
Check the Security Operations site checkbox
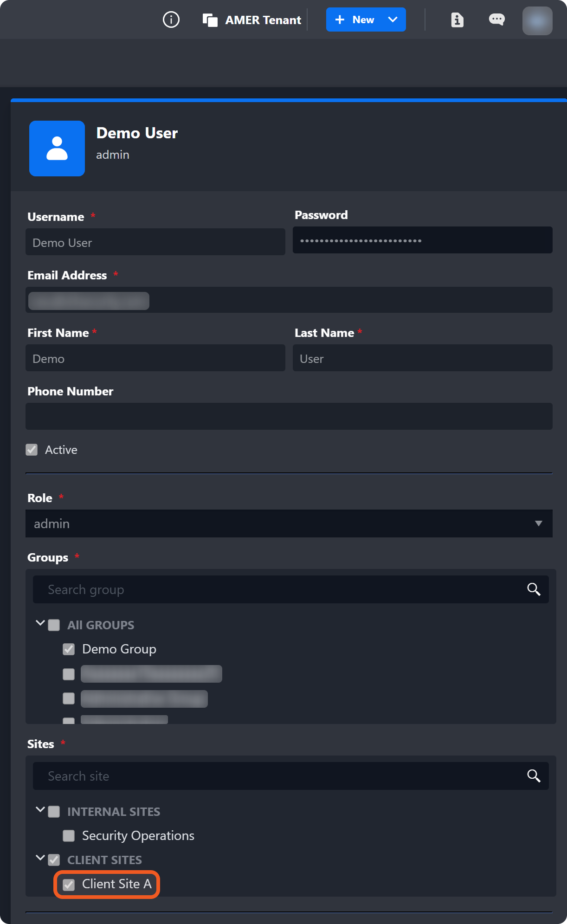69,836
